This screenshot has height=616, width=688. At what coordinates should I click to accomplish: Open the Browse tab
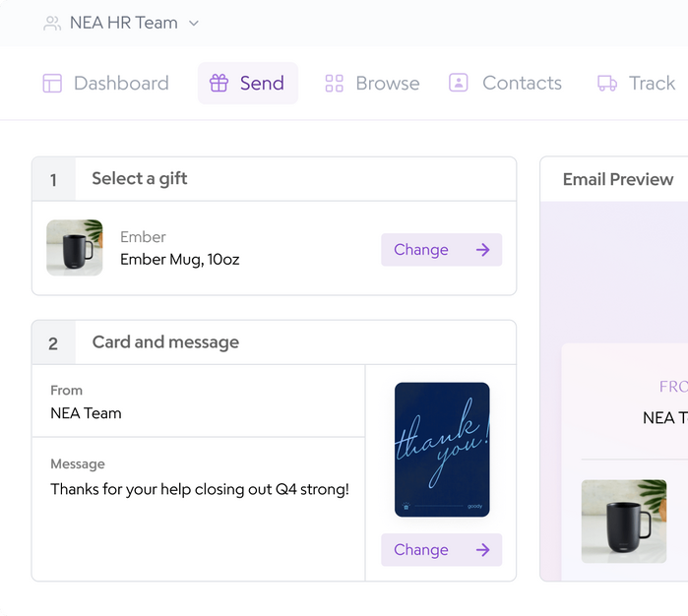(372, 84)
